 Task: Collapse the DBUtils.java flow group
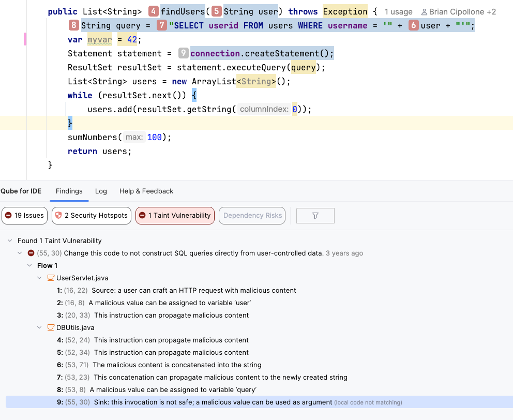[39, 327]
